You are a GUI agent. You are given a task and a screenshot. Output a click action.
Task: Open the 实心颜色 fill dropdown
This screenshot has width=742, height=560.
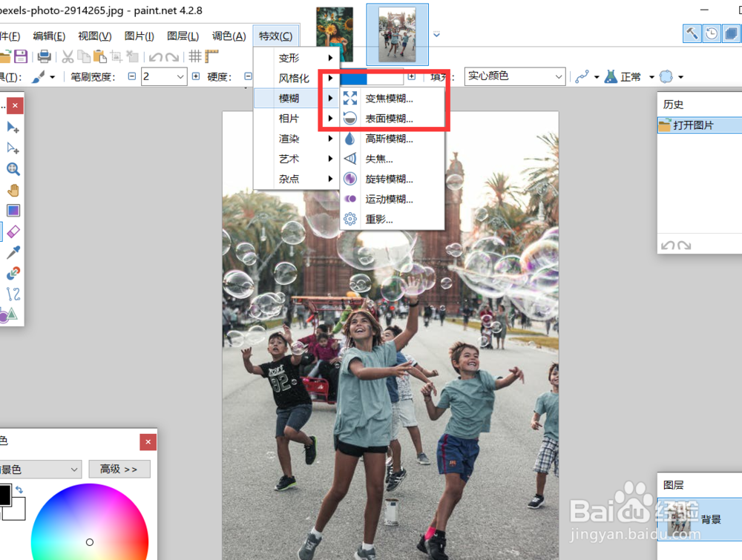coord(515,76)
